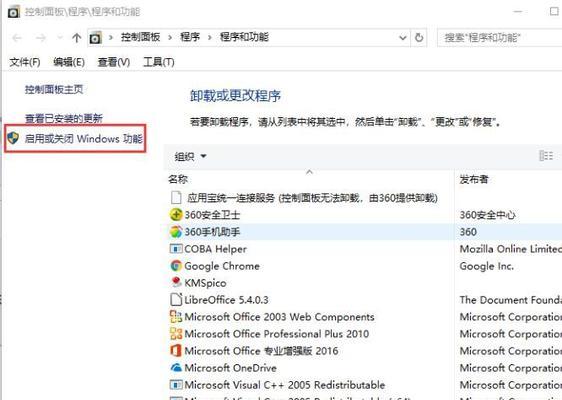This screenshot has height=400, width=562.
Task: Click Visual C++ 2005 Redistributable icon
Action: 176,385
